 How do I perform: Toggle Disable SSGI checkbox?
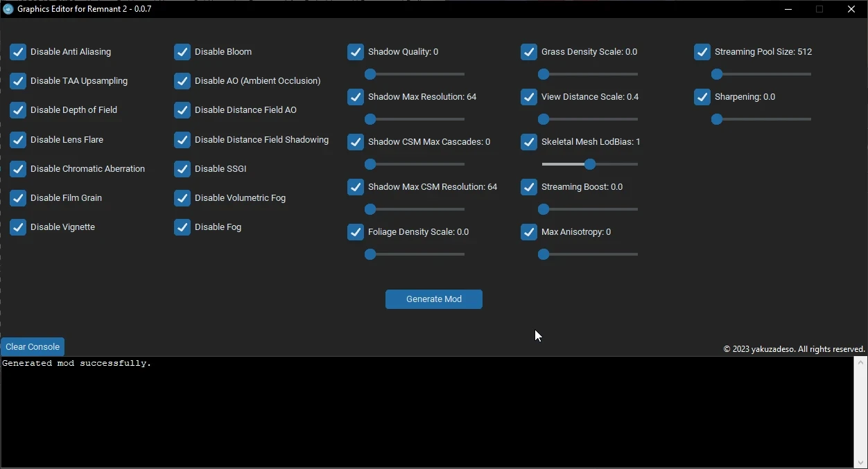(182, 169)
